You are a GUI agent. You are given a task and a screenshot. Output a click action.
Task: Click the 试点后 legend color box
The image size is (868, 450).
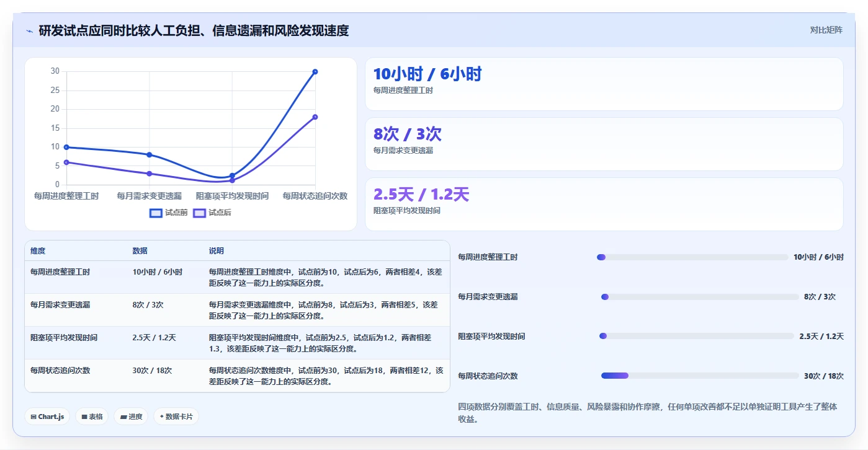(199, 213)
